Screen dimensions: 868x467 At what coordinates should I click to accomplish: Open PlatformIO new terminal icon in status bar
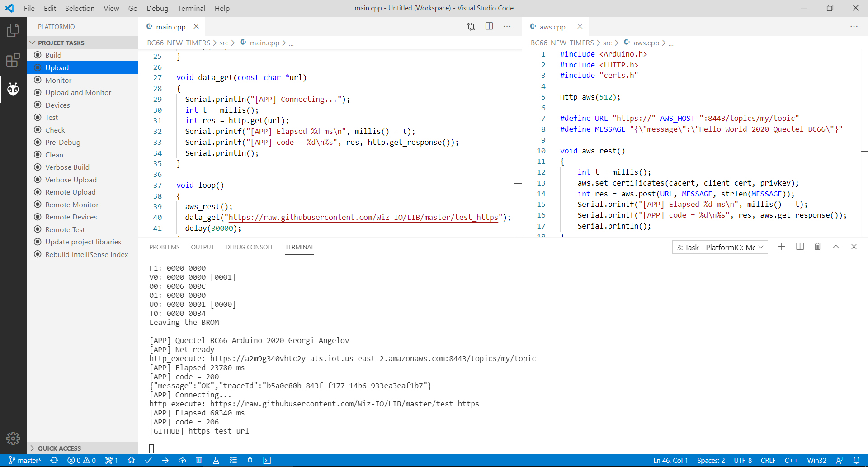click(x=267, y=460)
